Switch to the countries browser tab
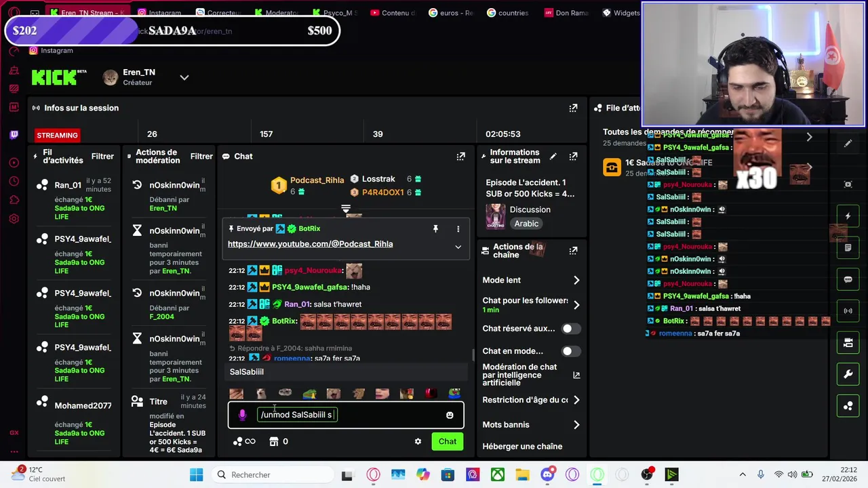Screen dimensions: 868x488 [507, 13]
